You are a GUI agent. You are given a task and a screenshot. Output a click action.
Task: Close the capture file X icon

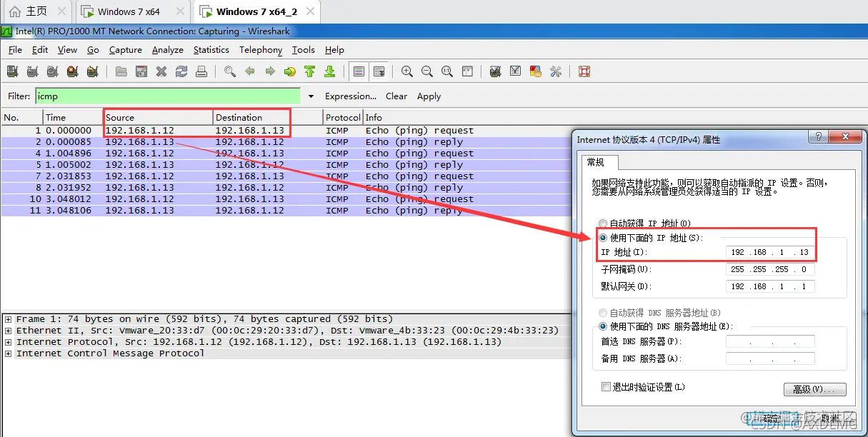point(161,71)
